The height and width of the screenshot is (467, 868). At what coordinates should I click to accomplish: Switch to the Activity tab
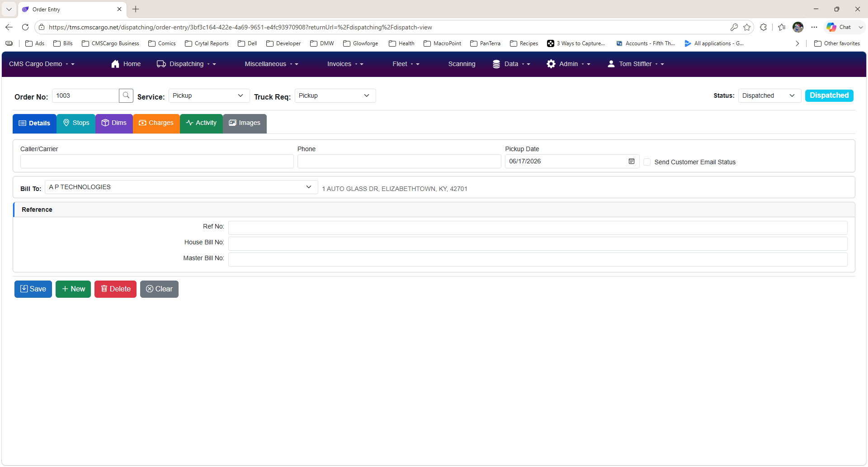click(x=201, y=123)
